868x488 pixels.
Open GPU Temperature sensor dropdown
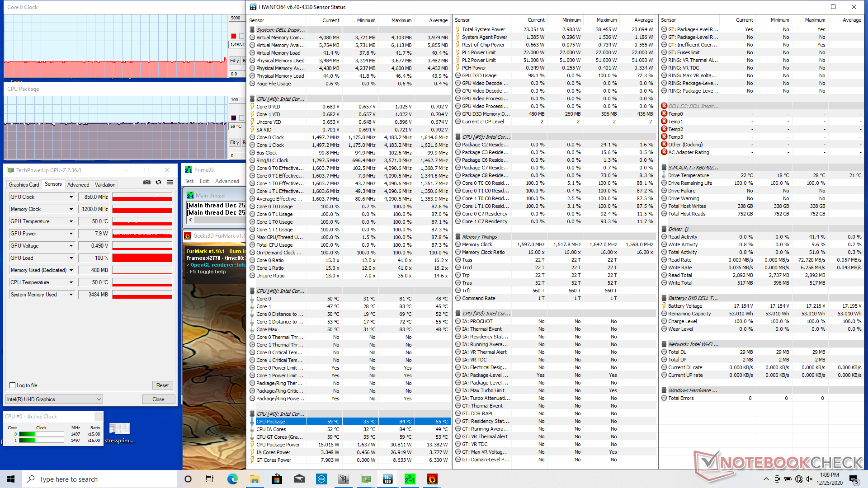(71, 221)
